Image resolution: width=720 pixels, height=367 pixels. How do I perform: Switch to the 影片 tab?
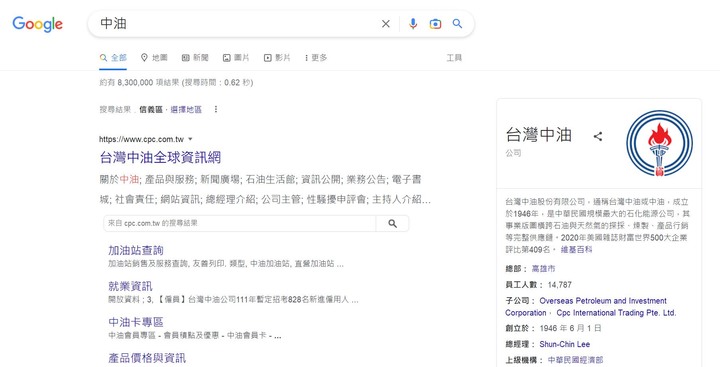(x=277, y=58)
